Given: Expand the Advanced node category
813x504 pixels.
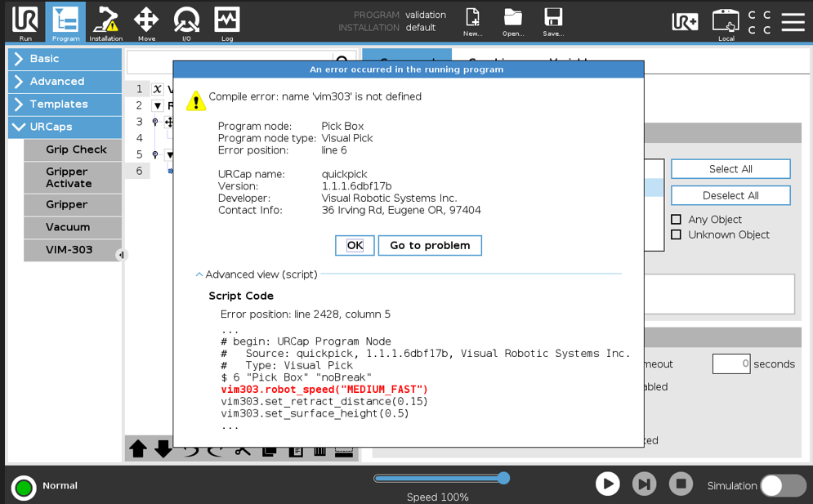Looking at the screenshot, I should tap(65, 82).
